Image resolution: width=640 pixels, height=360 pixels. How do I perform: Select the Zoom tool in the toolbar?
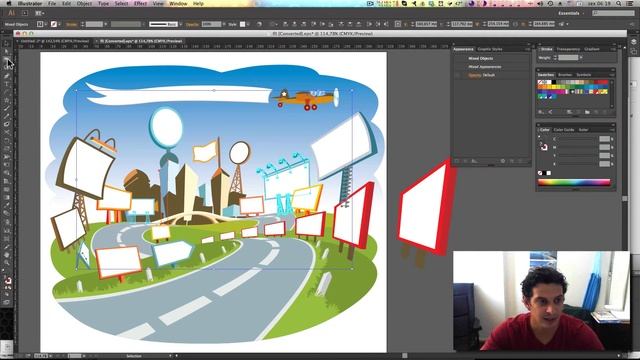(x=6, y=263)
